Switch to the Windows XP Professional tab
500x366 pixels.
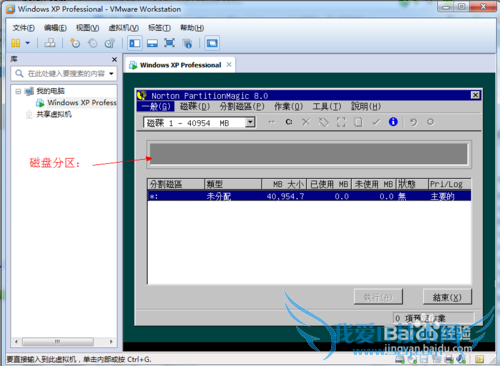click(x=180, y=65)
